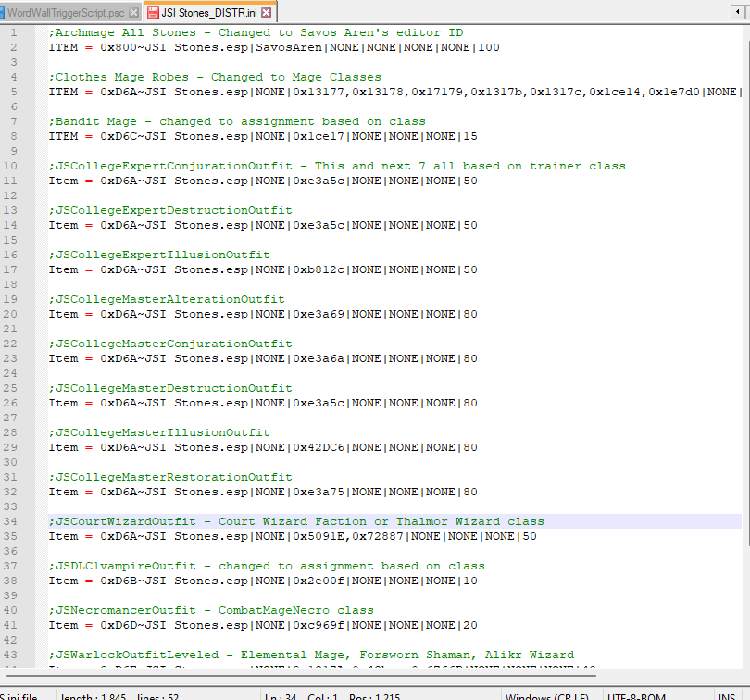Click line number 43 in the margin
The image size is (750, 700).
(x=10, y=655)
